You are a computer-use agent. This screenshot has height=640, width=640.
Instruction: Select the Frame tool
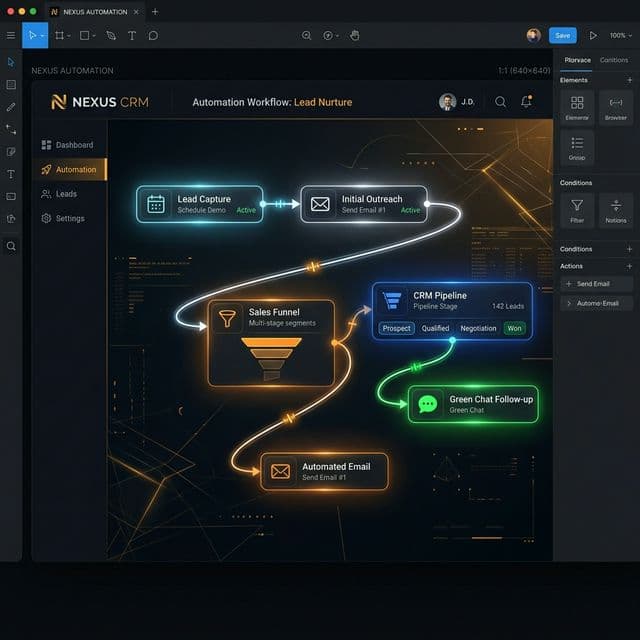pos(60,36)
